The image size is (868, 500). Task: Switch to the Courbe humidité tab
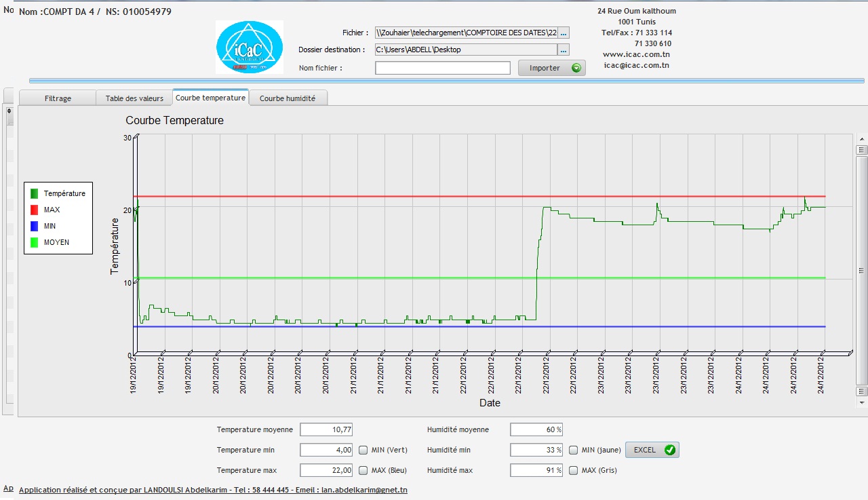click(x=288, y=98)
